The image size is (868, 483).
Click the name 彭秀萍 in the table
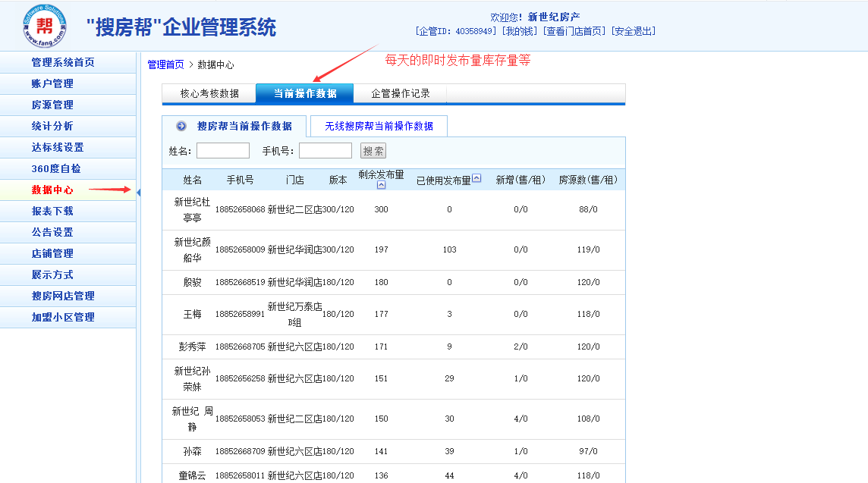coord(192,347)
